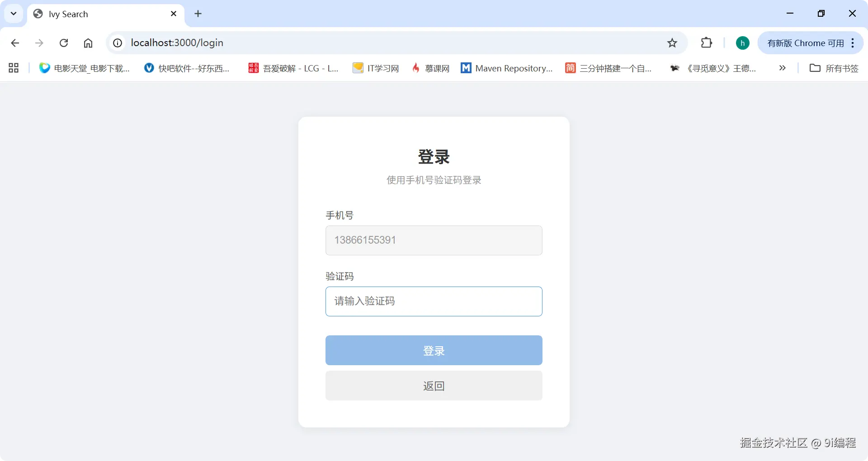Open the 快吧软件 bookmark
The image size is (868, 461).
click(x=187, y=68)
